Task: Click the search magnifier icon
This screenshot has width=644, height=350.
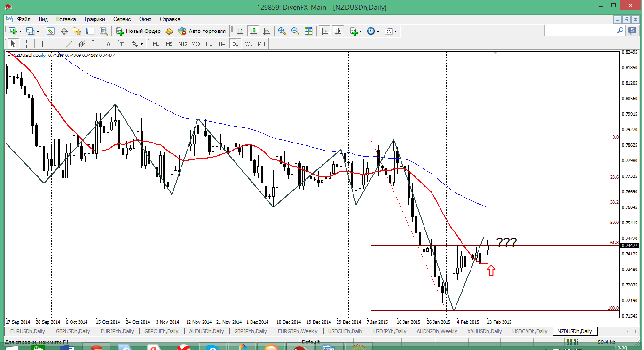Action: click(620, 31)
